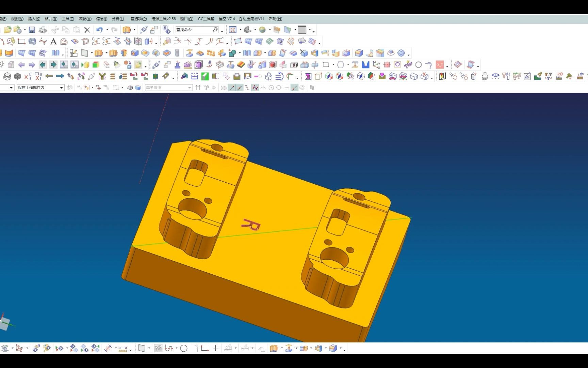Click the eye visibility icon in the toolbar
Image resolution: width=588 pixels, height=368 pixels.
pyautogui.click(x=495, y=76)
